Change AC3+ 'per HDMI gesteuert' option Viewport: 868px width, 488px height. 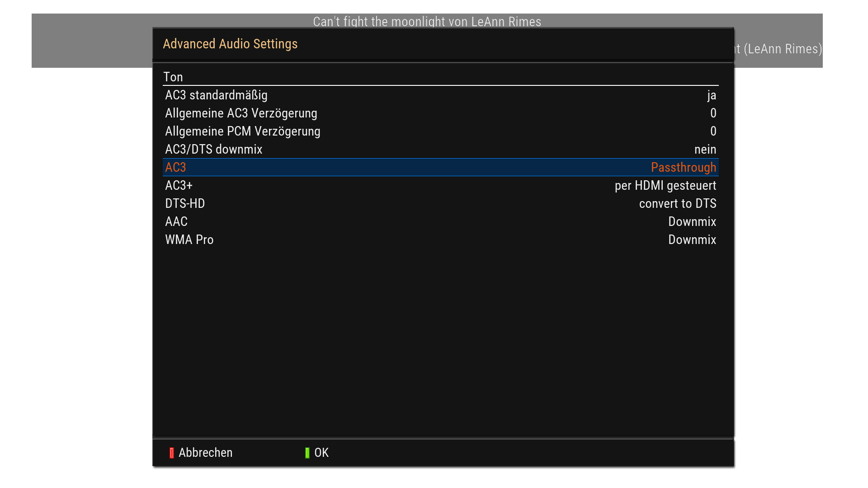[x=665, y=186]
